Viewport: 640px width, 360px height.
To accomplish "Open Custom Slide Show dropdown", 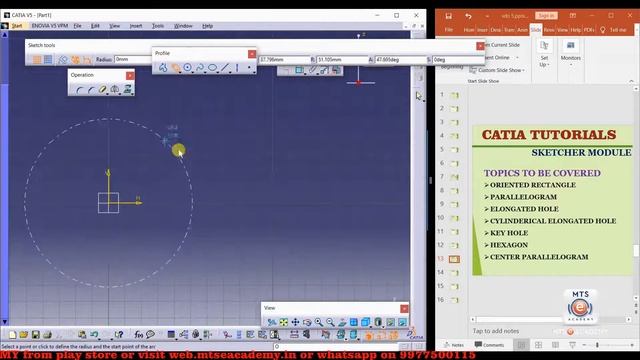I will click(497, 70).
